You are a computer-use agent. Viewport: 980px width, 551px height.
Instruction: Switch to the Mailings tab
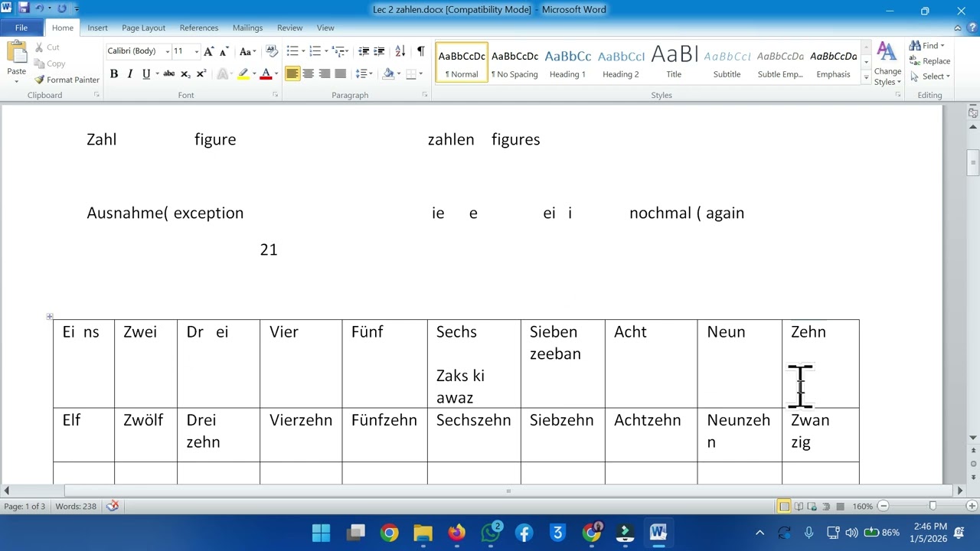(x=247, y=28)
